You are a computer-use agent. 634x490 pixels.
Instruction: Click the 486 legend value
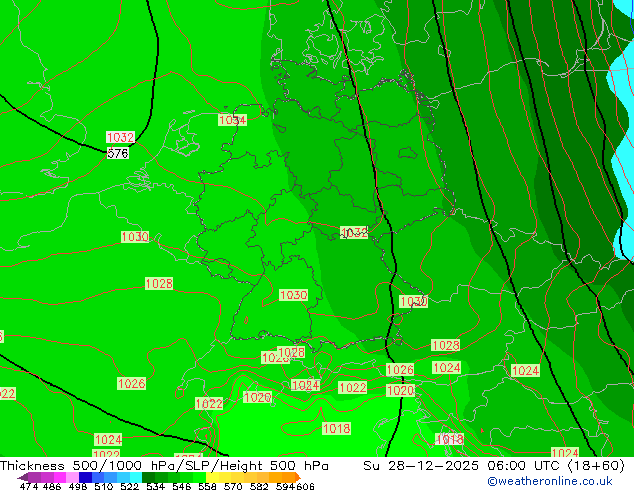52,486
